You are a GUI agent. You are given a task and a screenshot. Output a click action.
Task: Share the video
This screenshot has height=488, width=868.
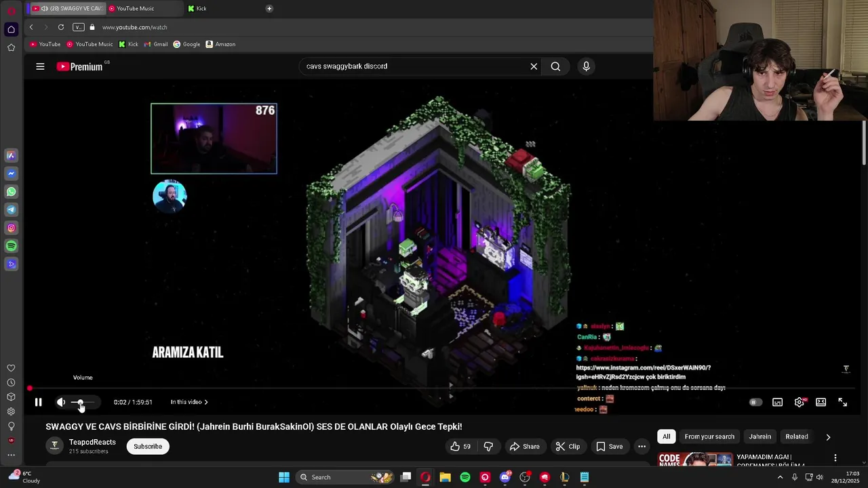click(x=525, y=446)
